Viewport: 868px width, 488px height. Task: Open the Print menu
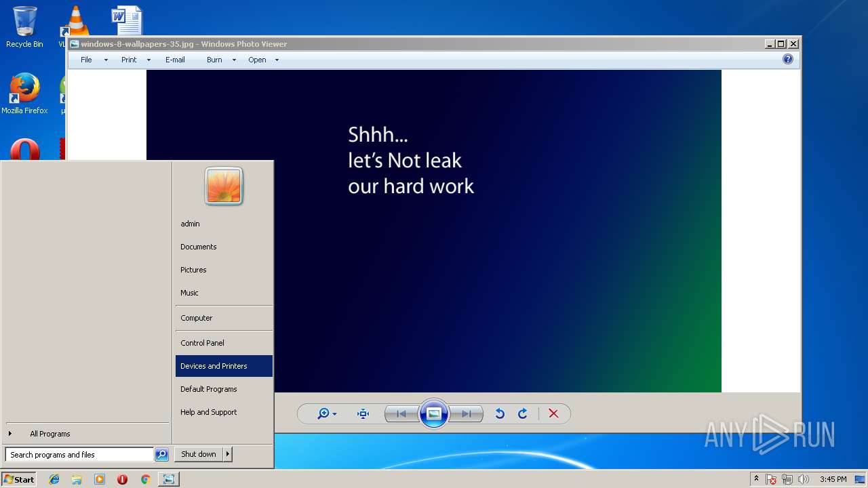pos(129,60)
